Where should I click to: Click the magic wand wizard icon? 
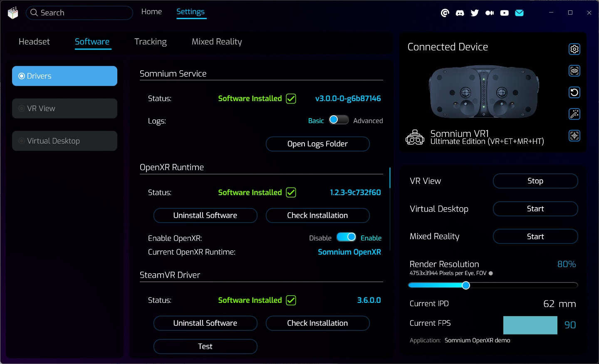(x=574, y=114)
